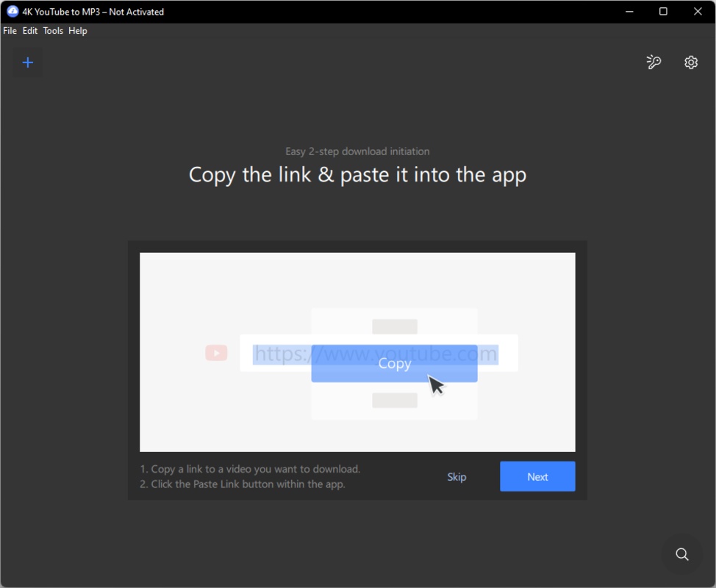The height and width of the screenshot is (588, 716).
Task: Open the File menu
Action: (10, 31)
